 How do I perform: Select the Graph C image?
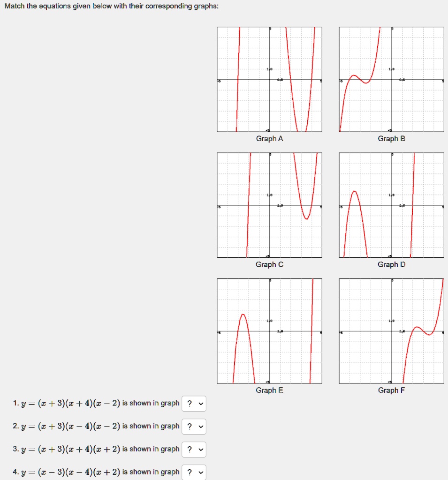click(x=269, y=204)
